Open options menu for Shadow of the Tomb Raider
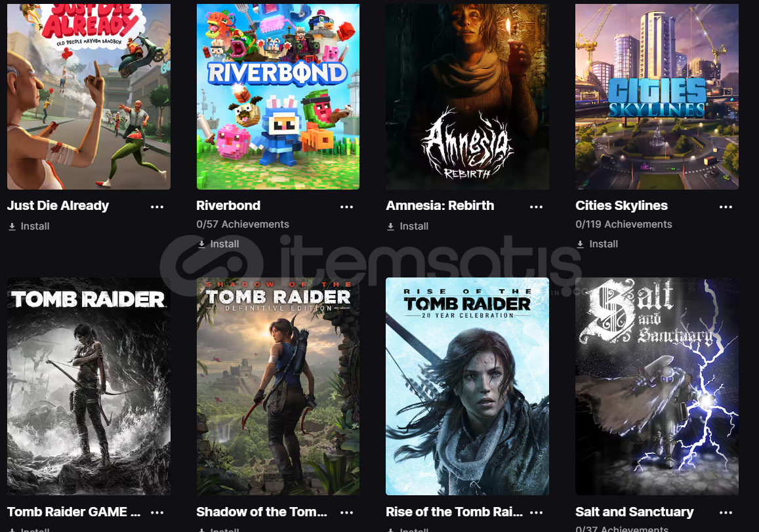The width and height of the screenshot is (759, 532). click(346, 512)
